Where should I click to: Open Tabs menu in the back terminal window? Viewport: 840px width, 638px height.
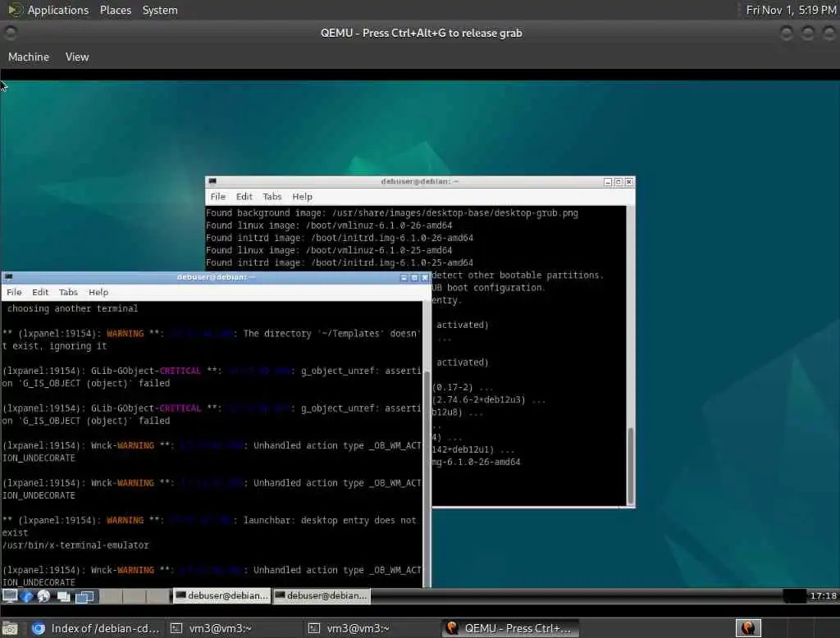272,197
